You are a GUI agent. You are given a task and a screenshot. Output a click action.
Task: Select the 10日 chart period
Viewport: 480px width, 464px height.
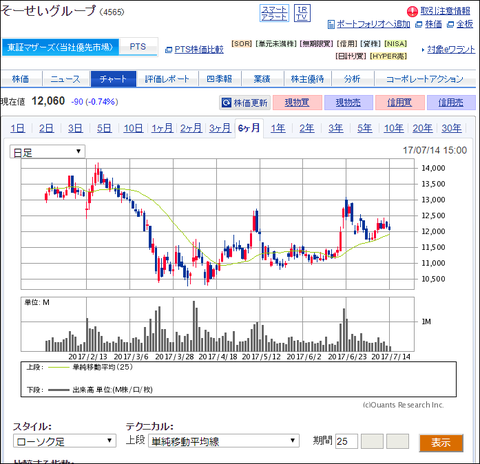pos(133,128)
